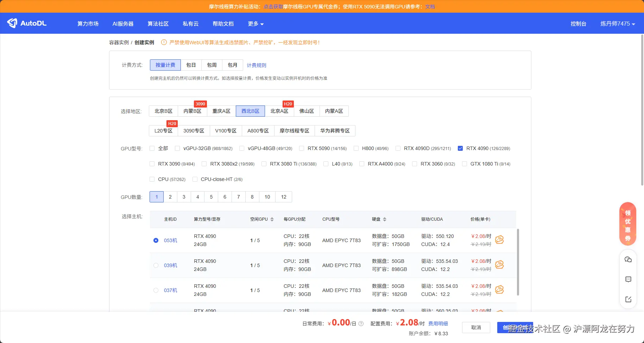The image size is (644, 343).
Task: Set GPU count to 12
Action: point(284,197)
